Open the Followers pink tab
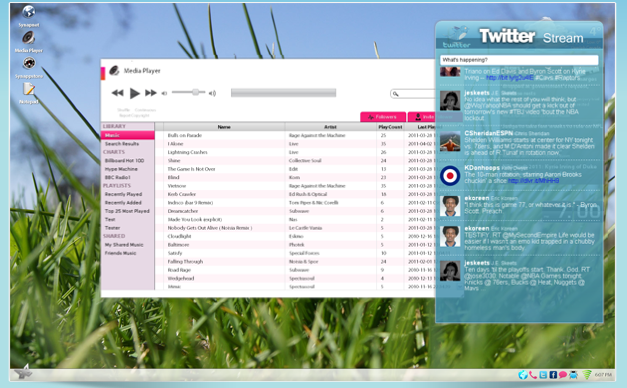The width and height of the screenshot is (627, 388). 383,117
